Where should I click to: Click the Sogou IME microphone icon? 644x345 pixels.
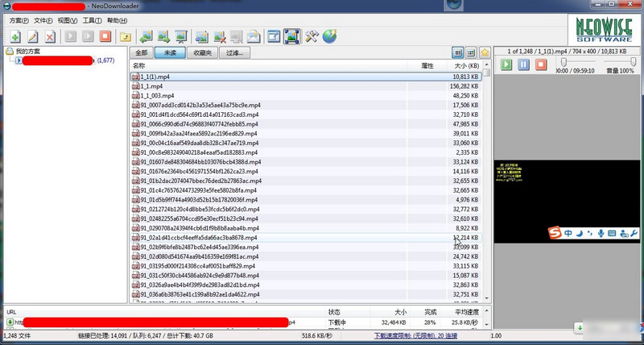pos(601,233)
